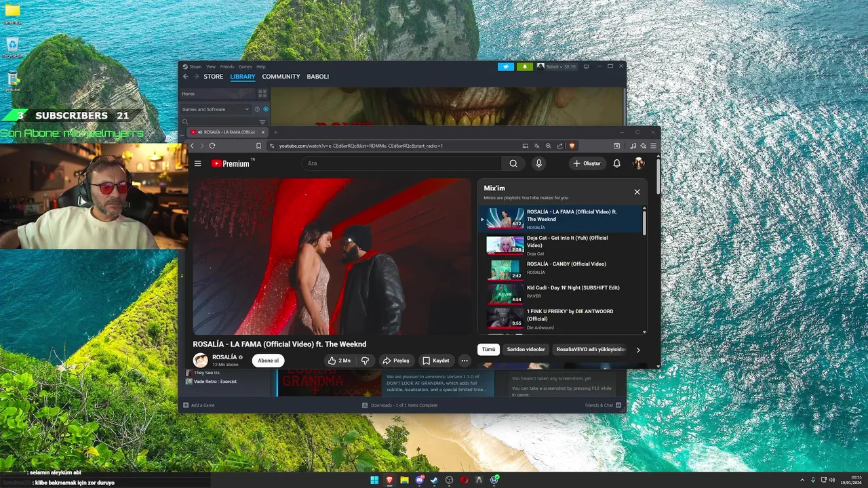Click the Steam announcements megaphone button
The image size is (868, 488).
(506, 66)
